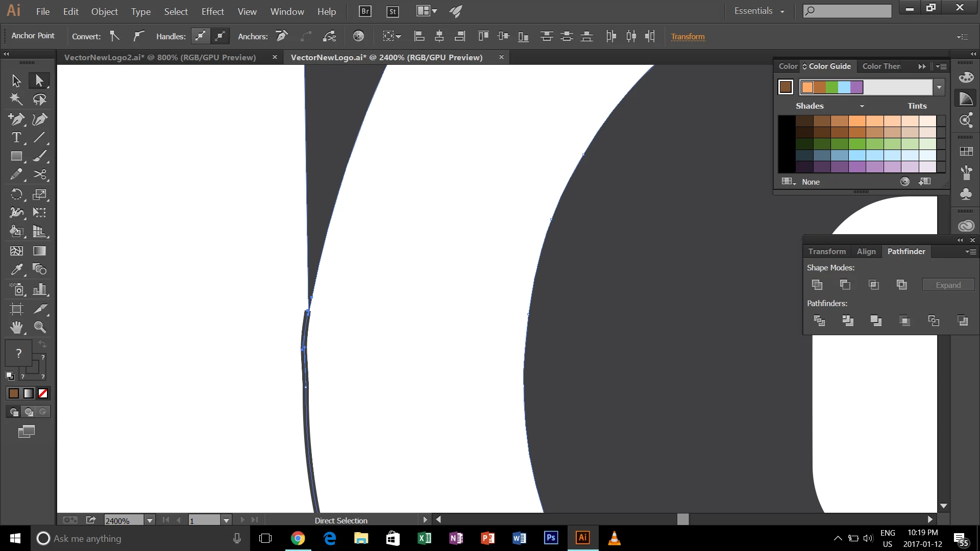The image size is (980, 551).
Task: Click the Transform link in control bar
Action: pyautogui.click(x=688, y=37)
